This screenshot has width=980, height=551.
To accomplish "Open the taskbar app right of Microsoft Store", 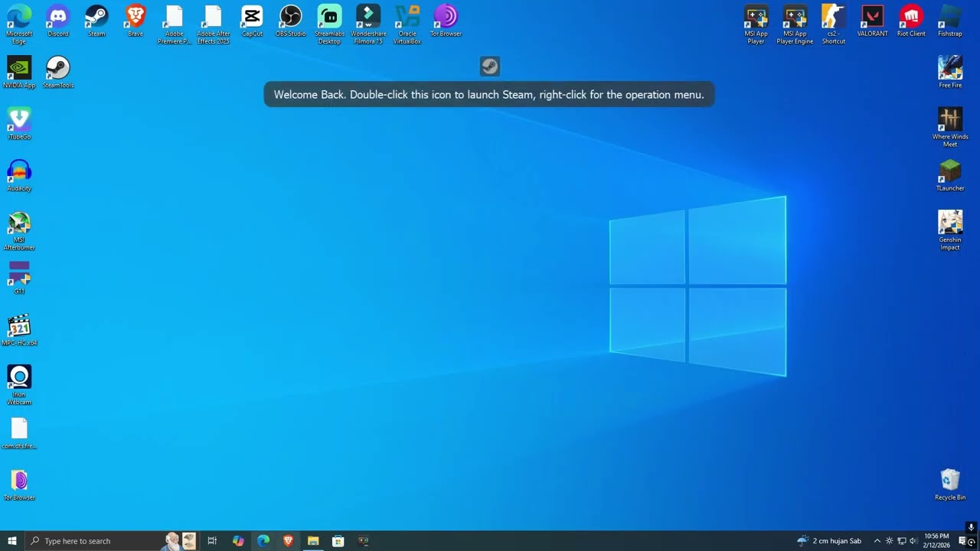I will coord(363,541).
